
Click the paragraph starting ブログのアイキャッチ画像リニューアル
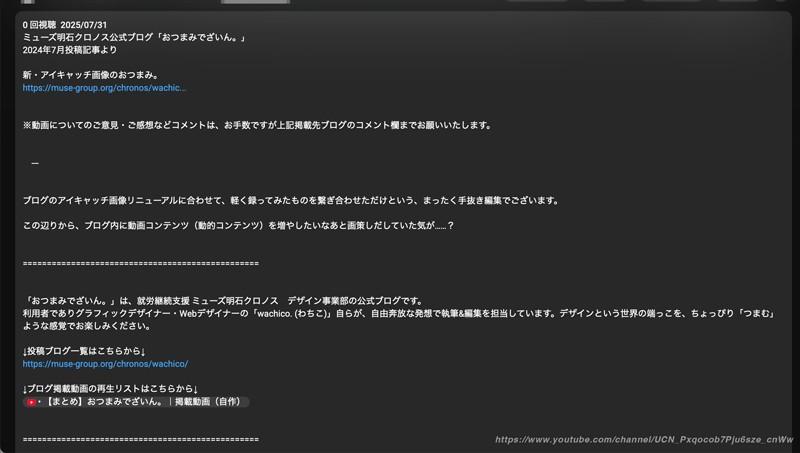click(x=290, y=200)
